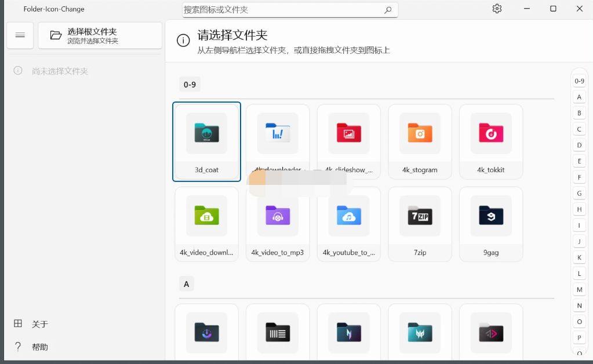Screen dimensions: 593x364
Task: Select the 4k_slideshow red folder icon
Action: (348, 133)
